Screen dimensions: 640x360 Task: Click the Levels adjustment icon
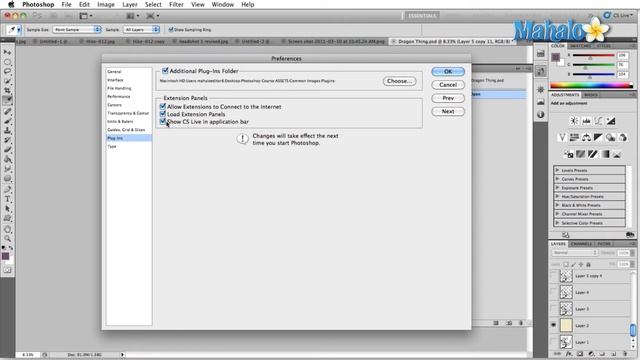point(586,121)
